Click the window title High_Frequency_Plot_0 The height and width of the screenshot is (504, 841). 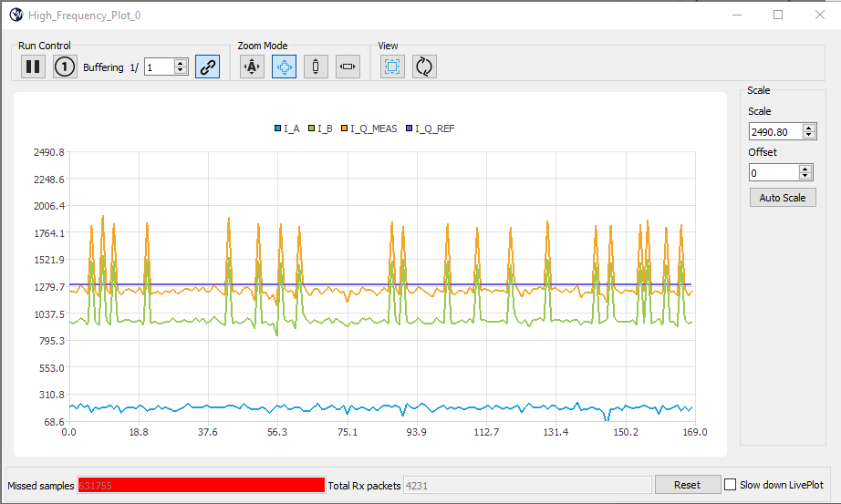(x=85, y=15)
